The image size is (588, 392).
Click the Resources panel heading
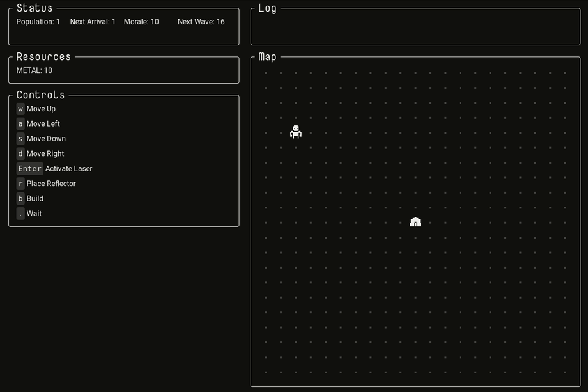pos(43,57)
